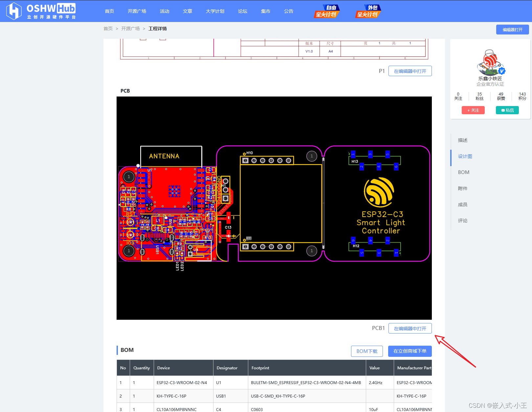Click the schematic preview image at top
532x412 pixels.
click(274, 49)
